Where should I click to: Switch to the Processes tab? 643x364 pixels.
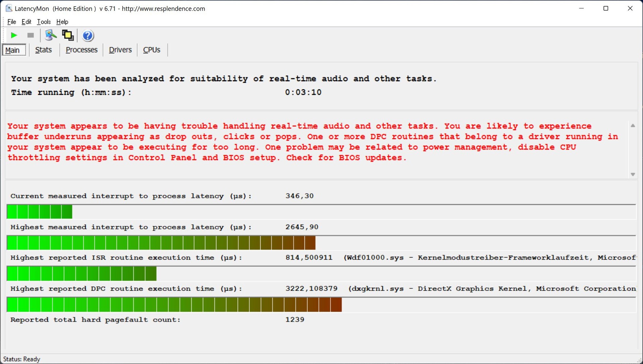tap(81, 50)
